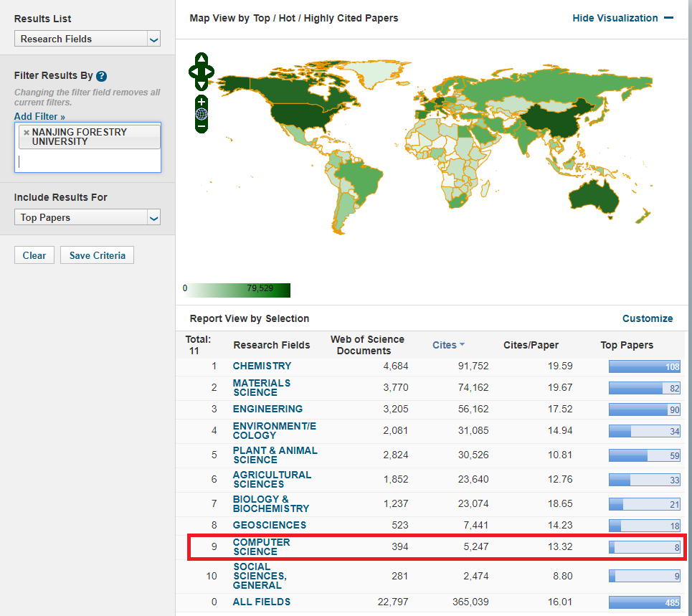Remove the Nanjing Forestry University filter
Screen dimensions: 692x616
coord(27,133)
